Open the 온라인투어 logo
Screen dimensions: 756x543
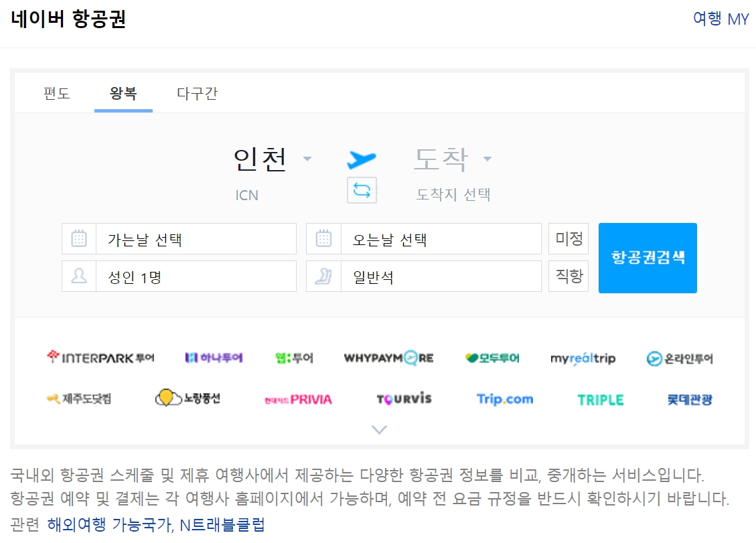pos(680,358)
